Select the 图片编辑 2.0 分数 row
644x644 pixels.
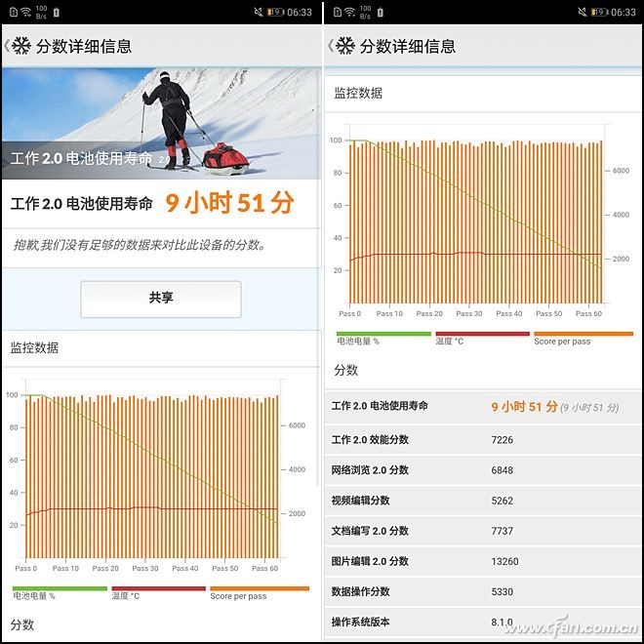point(483,561)
